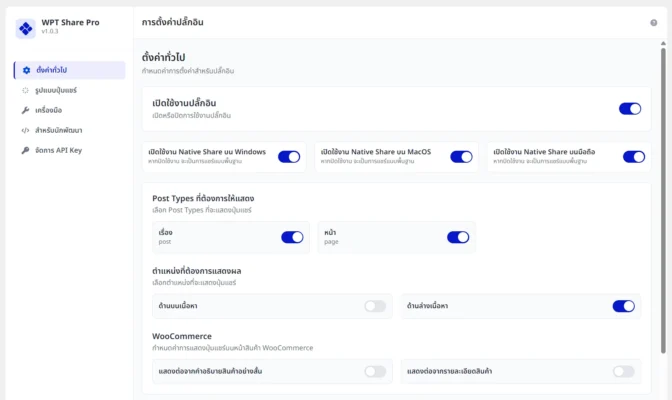Enable display above content toggle
This screenshot has height=400, width=672.
click(x=374, y=306)
